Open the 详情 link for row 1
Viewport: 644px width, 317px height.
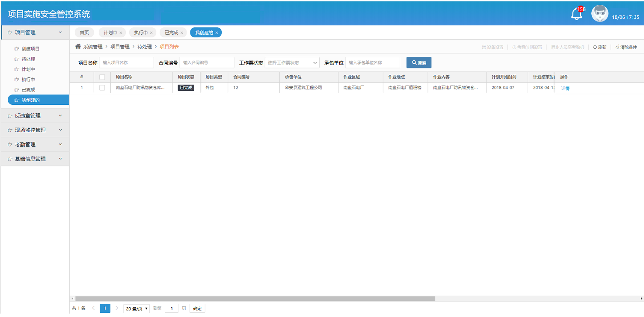[x=565, y=88]
